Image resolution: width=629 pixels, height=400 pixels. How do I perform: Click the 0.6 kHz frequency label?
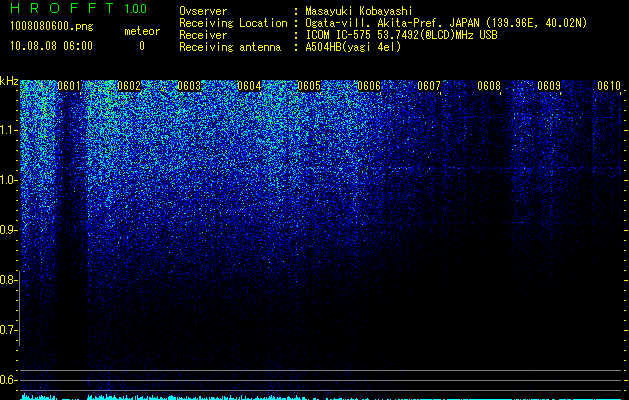pyautogui.click(x=8, y=380)
